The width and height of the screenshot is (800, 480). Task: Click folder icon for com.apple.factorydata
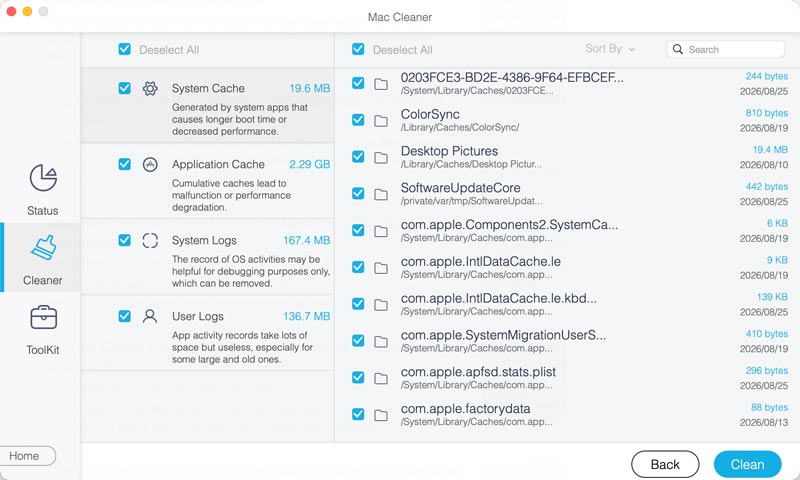coord(381,415)
